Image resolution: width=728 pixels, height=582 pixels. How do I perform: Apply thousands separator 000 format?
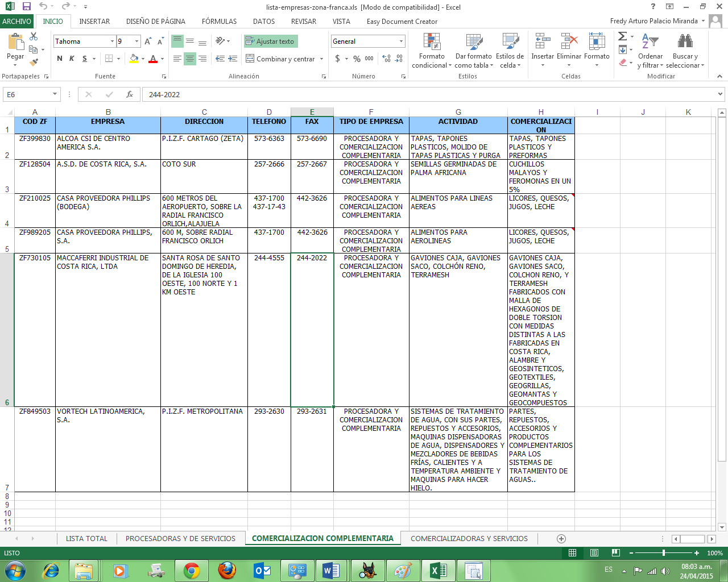369,59
